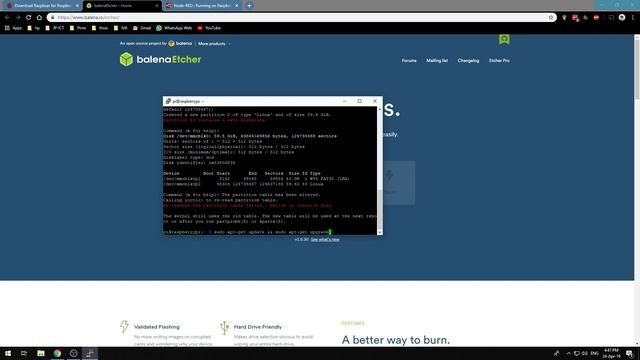Open the JP-ICT bookmark folder

55,28
